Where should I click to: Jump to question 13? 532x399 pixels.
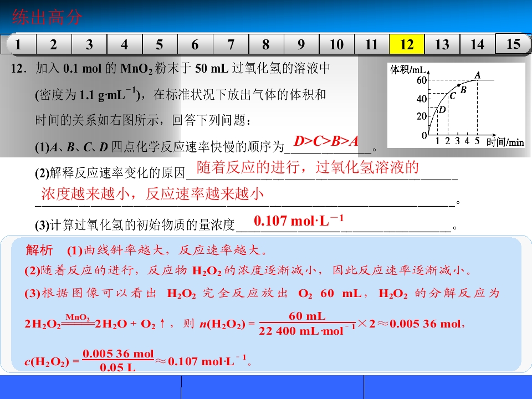click(x=442, y=44)
